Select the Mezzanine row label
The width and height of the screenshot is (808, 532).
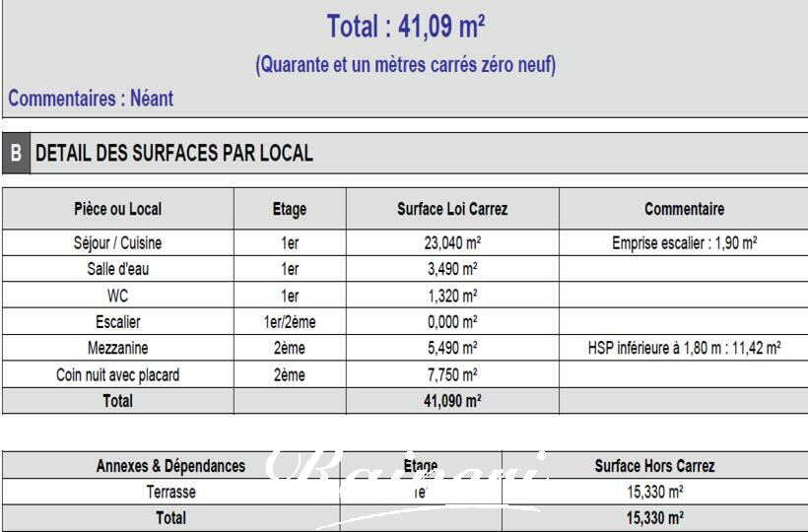point(117,348)
